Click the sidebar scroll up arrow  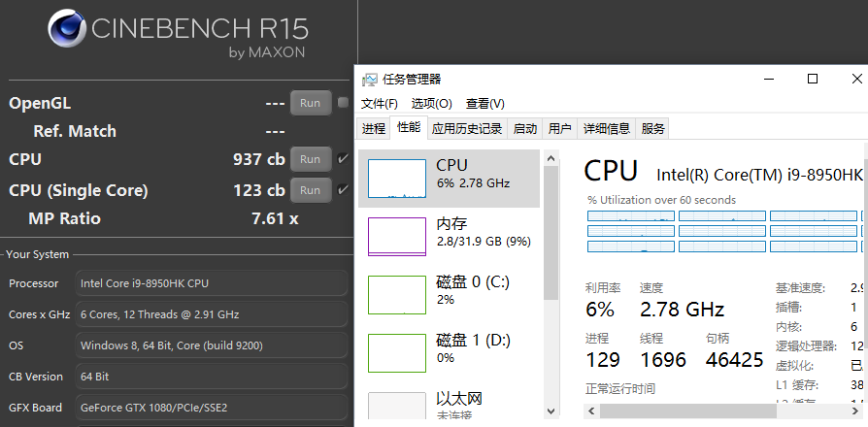[551, 158]
